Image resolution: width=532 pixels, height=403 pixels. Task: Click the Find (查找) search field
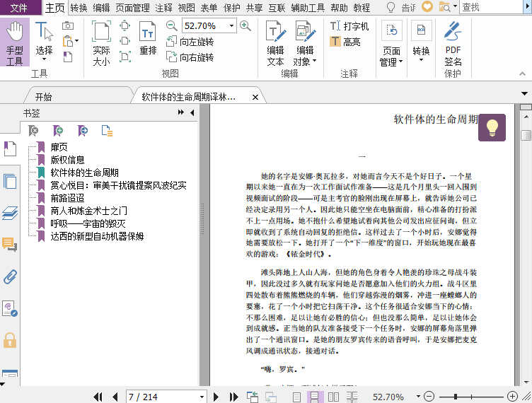pos(491,7)
